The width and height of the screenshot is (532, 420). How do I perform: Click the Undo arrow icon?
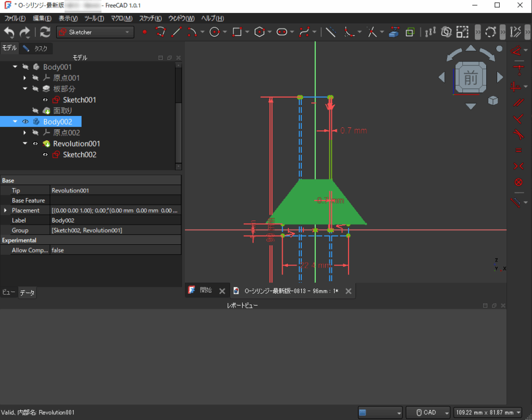9,32
